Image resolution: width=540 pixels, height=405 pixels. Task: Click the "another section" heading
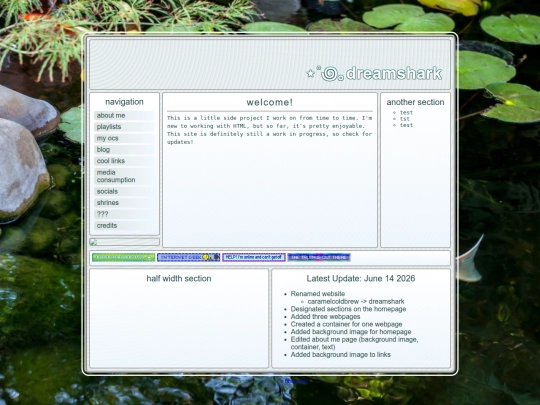click(x=415, y=102)
